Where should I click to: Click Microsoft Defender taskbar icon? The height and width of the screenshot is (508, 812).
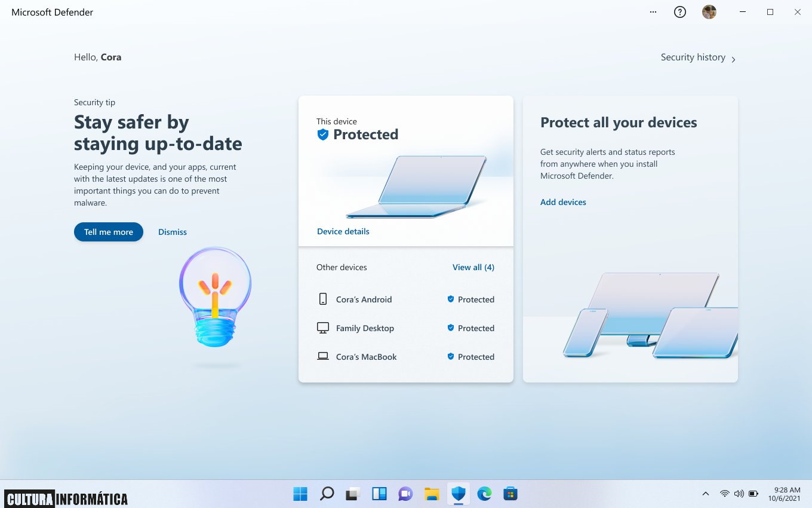click(x=458, y=494)
